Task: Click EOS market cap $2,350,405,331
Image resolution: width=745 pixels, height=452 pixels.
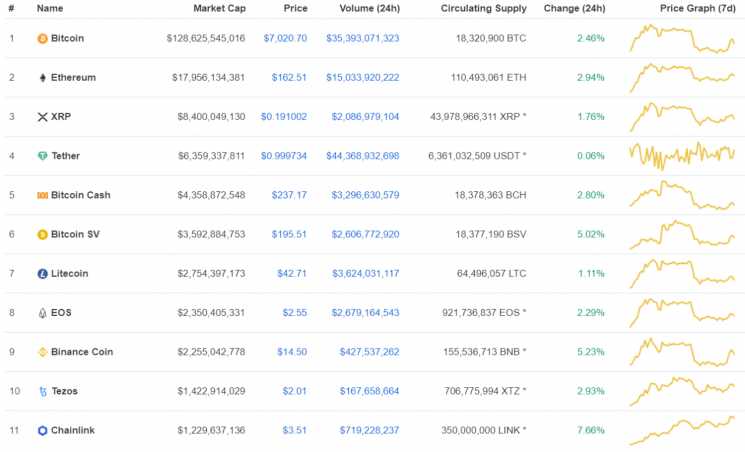Action: 211,313
